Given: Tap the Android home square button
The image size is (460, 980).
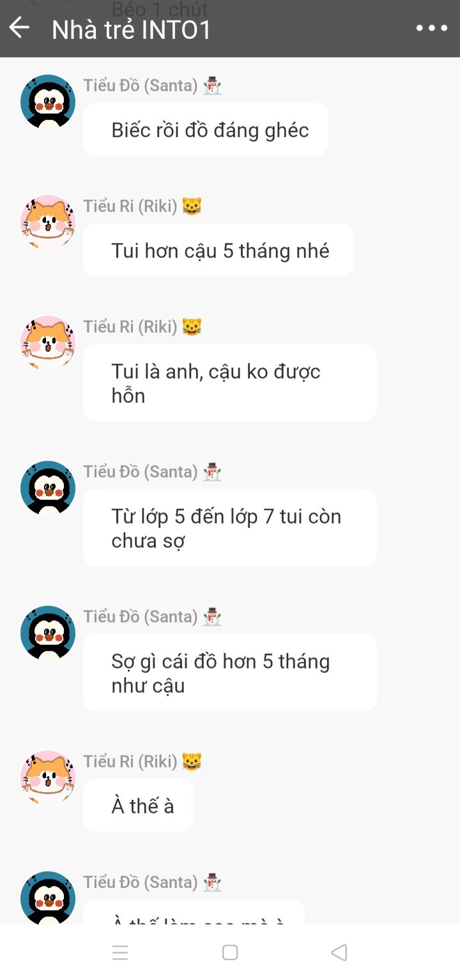Looking at the screenshot, I should tap(230, 953).
